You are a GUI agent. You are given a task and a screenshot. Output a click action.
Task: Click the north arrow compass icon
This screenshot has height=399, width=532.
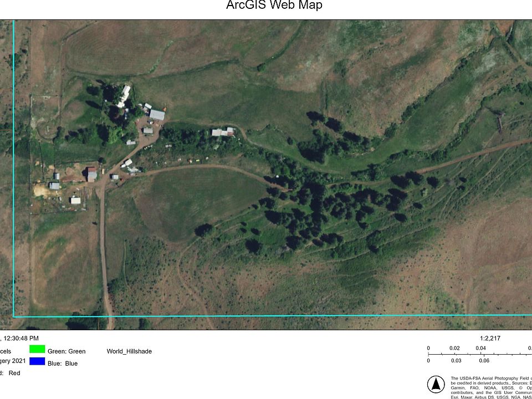click(x=436, y=384)
